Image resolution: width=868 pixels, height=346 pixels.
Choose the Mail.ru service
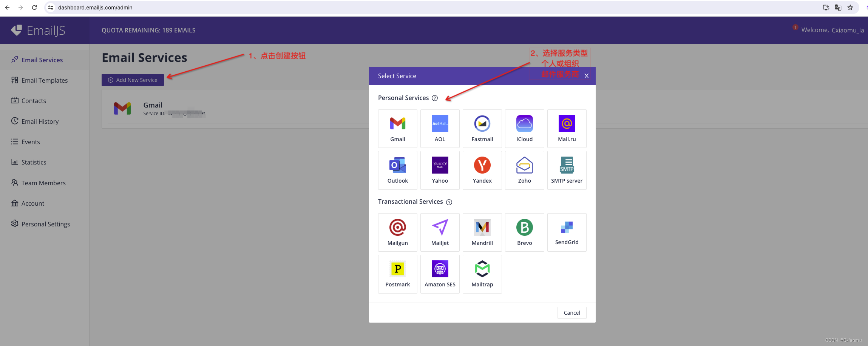[x=567, y=128]
